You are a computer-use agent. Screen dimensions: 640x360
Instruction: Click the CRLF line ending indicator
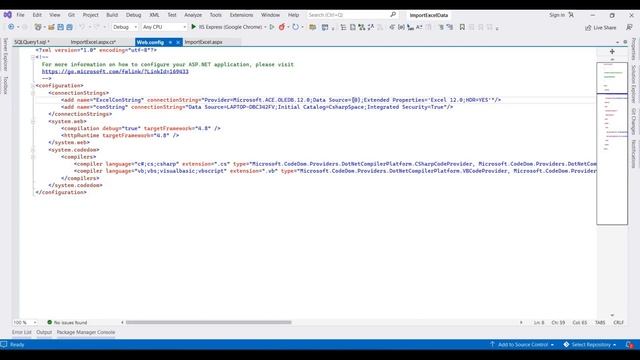pyautogui.click(x=618, y=322)
